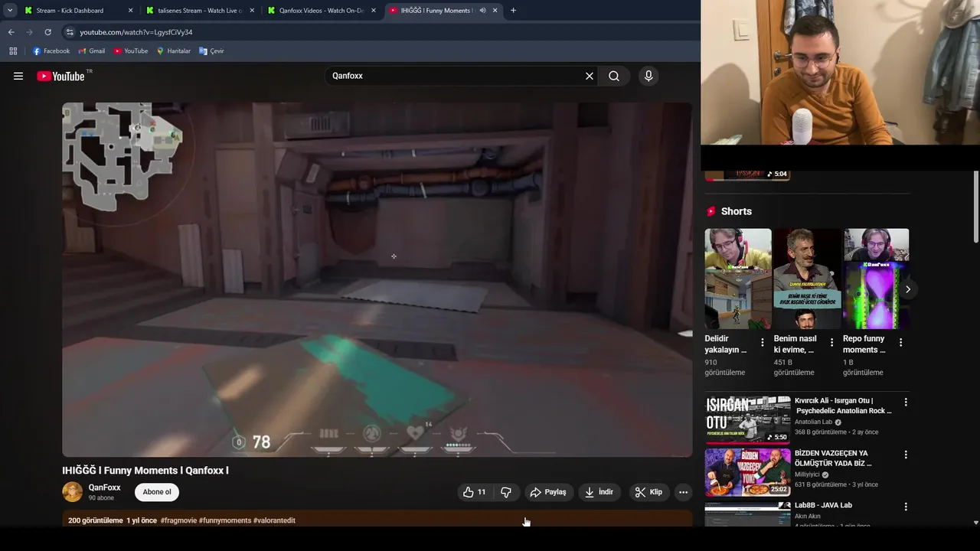Open the Çevir bookmark
The image size is (980, 551).
211,51
